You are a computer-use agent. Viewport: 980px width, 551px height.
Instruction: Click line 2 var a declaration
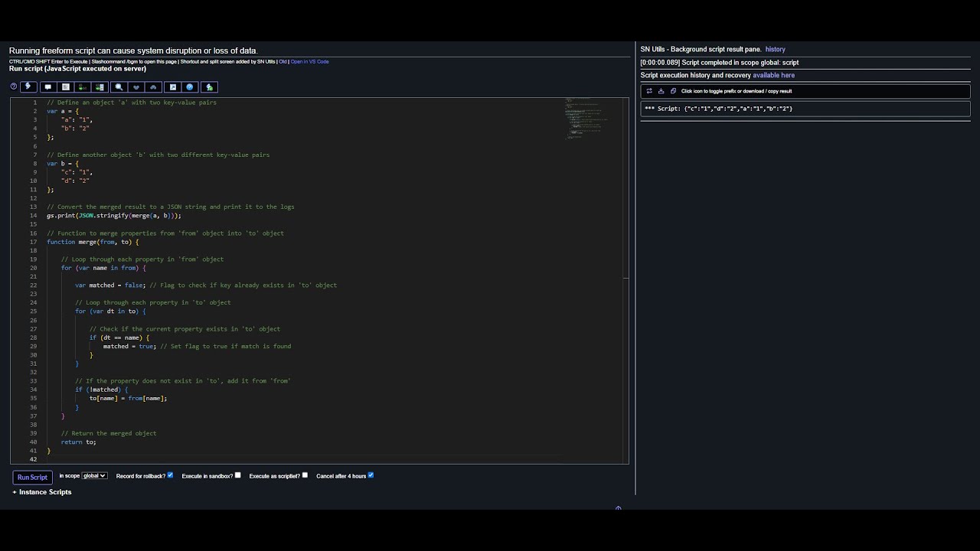[63, 111]
